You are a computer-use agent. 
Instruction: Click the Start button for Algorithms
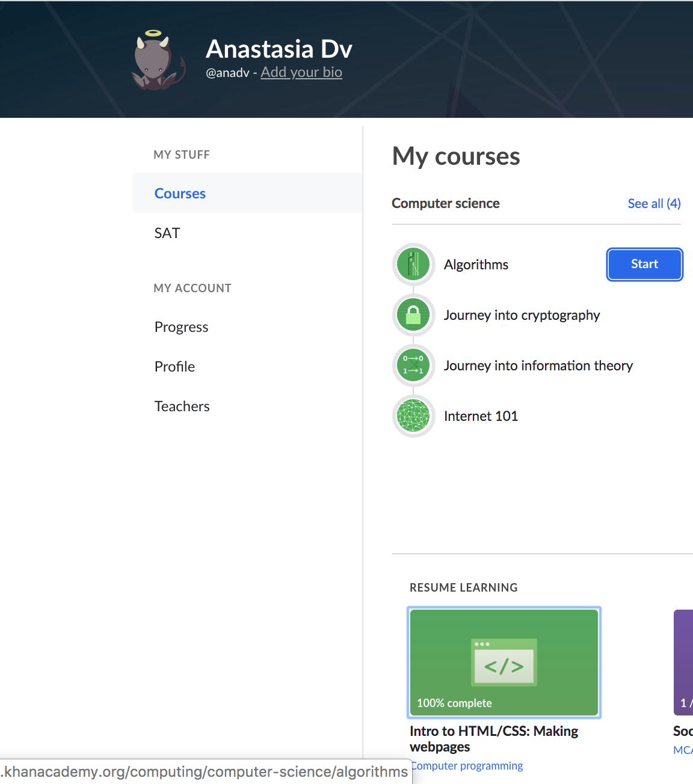[644, 264]
